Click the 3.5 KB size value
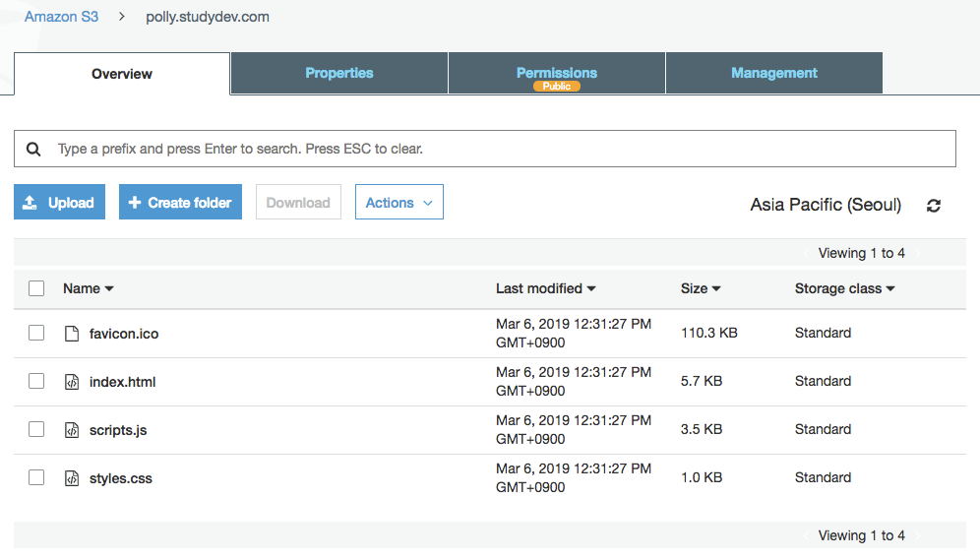This screenshot has height=560, width=980. coord(702,429)
